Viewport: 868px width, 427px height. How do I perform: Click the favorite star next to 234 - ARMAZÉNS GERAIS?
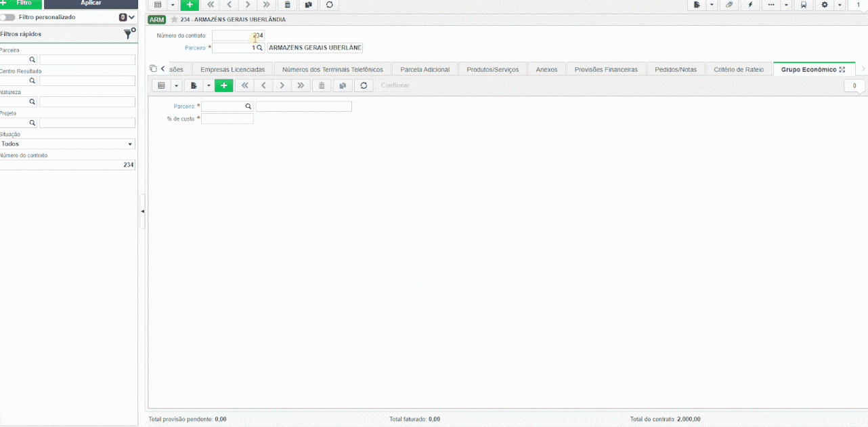pos(174,20)
